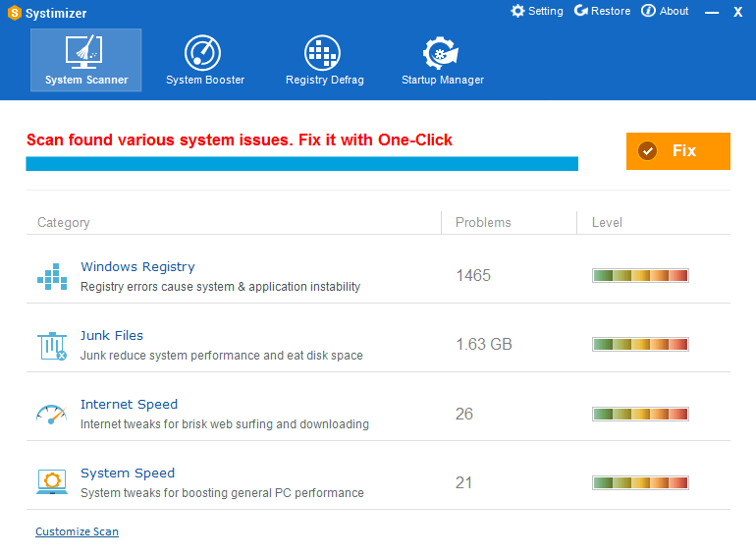The height and width of the screenshot is (558, 756).
Task: Click the Level column header
Action: (x=607, y=222)
